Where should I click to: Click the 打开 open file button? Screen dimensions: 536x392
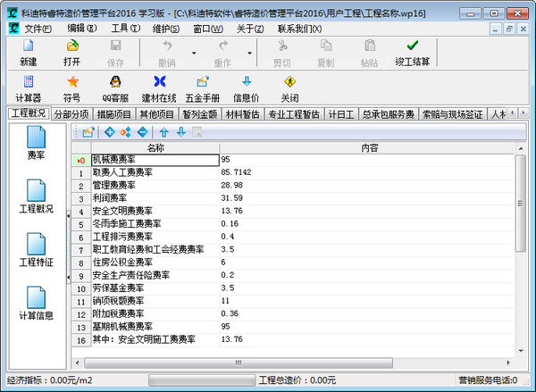[72, 53]
